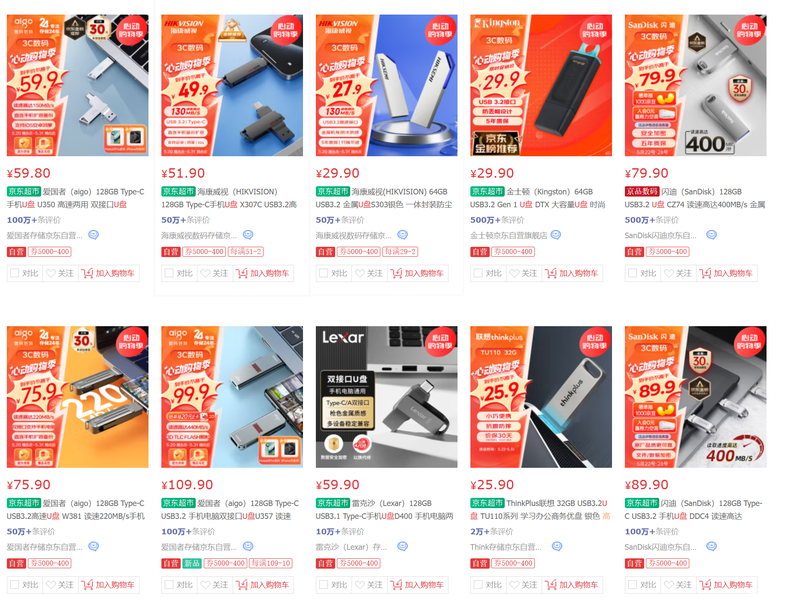Image resolution: width=800 pixels, height=609 pixels.
Task: Click 券5000-400 coupon tag under ThinkPlus item
Action: point(513,563)
